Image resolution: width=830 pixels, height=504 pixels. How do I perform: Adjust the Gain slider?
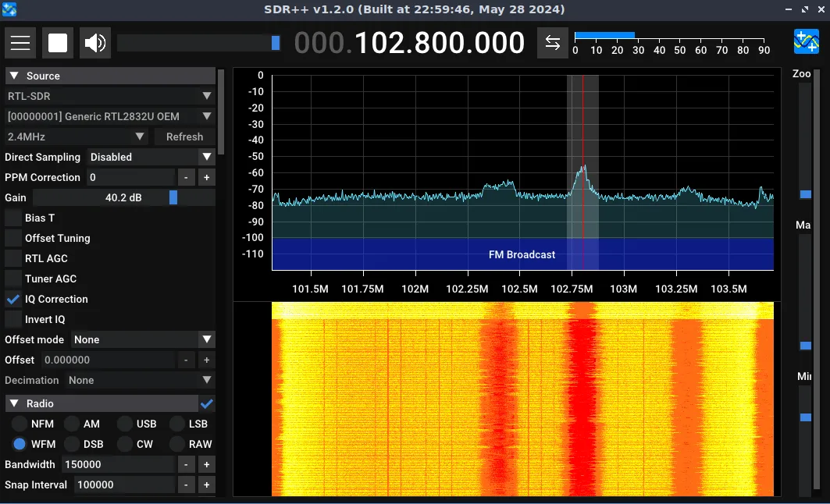click(173, 197)
